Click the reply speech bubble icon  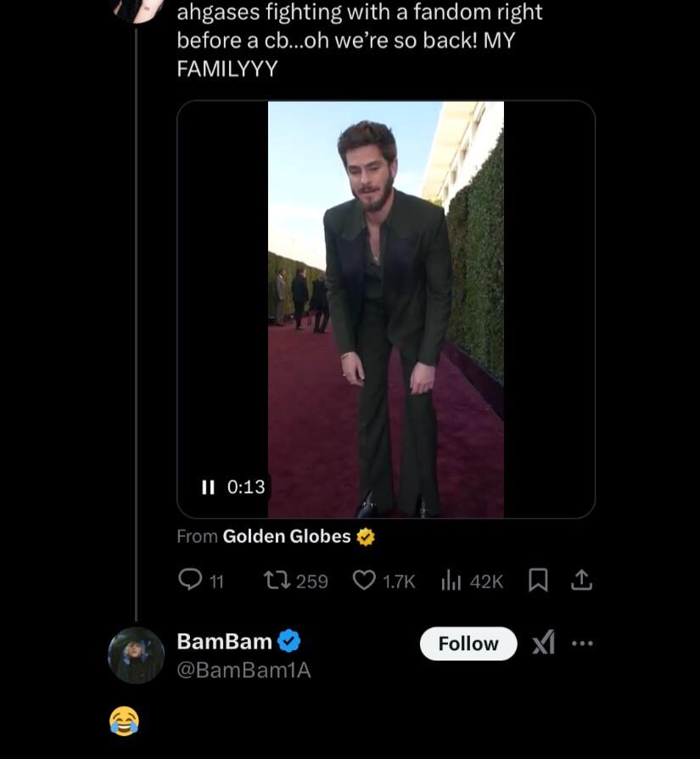tap(190, 580)
